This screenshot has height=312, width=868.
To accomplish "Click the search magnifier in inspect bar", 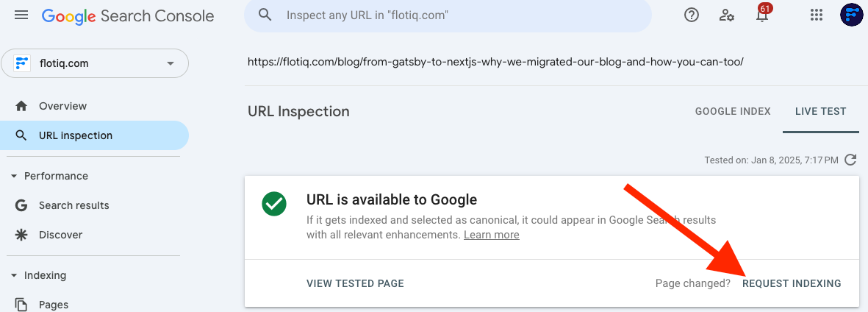I will coord(265,15).
